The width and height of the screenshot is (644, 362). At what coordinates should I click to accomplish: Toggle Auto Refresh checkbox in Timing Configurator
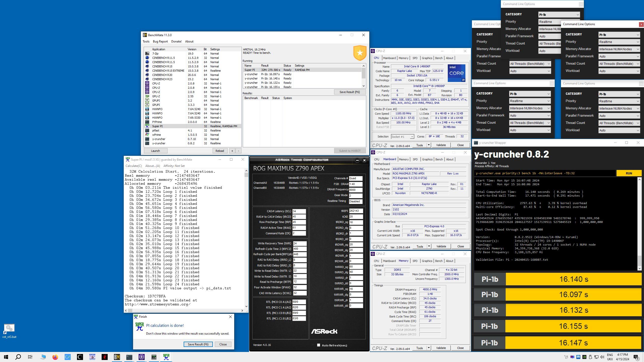[x=318, y=345]
